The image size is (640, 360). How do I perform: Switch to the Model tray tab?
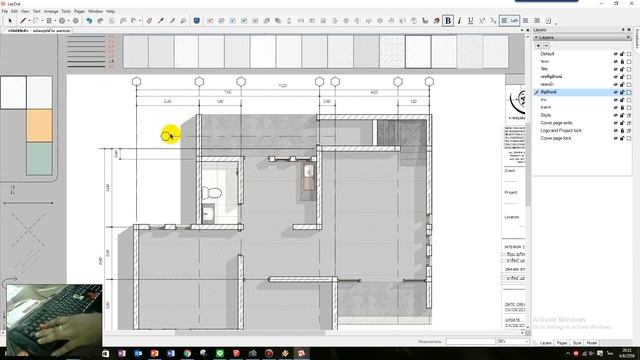[591, 343]
